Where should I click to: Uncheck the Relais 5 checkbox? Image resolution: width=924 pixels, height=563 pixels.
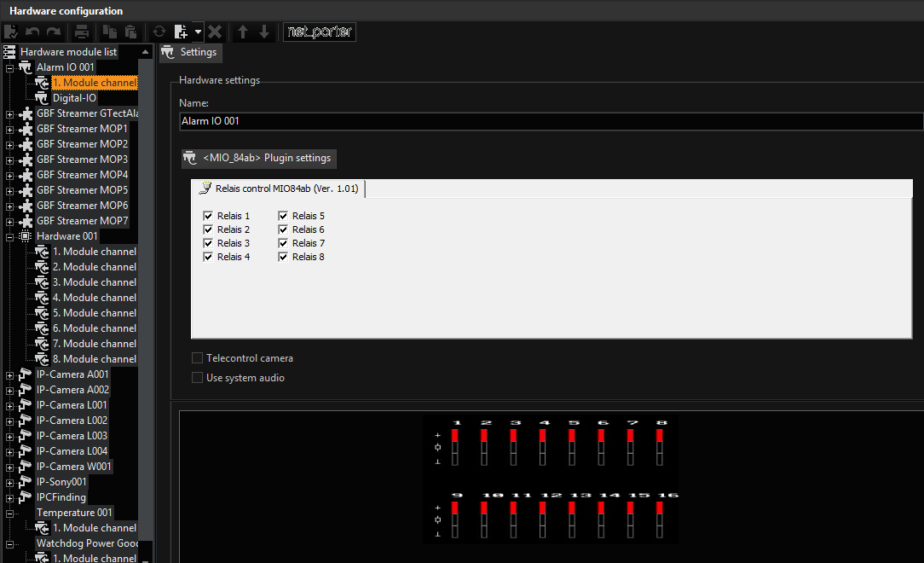click(x=283, y=216)
